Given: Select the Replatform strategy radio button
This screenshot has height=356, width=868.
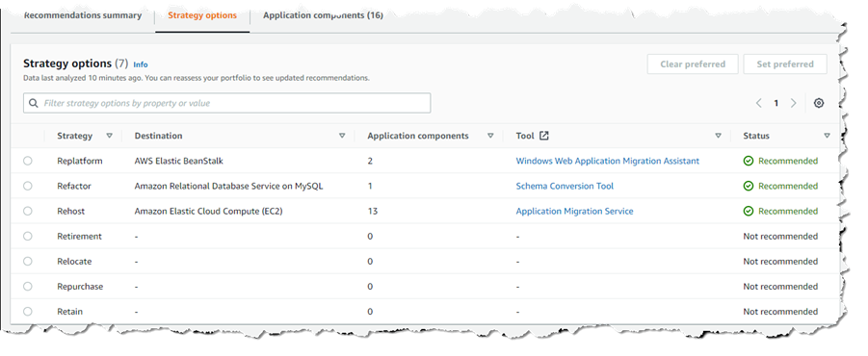Looking at the screenshot, I should pos(28,161).
